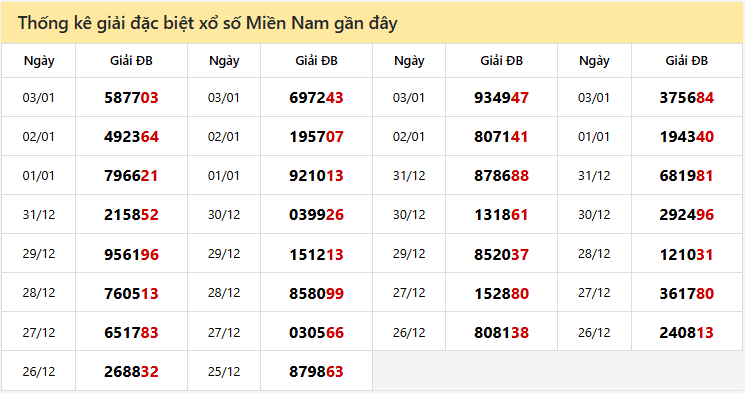Select the prize number 796621
This screenshot has width=745, height=393.
click(x=131, y=176)
